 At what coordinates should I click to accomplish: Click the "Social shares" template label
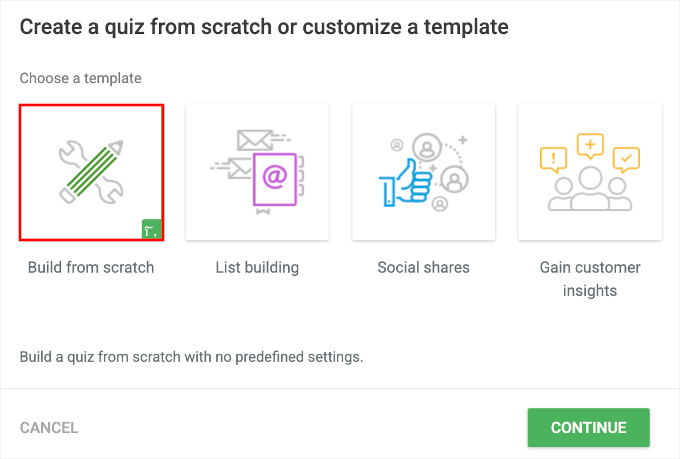[423, 267]
